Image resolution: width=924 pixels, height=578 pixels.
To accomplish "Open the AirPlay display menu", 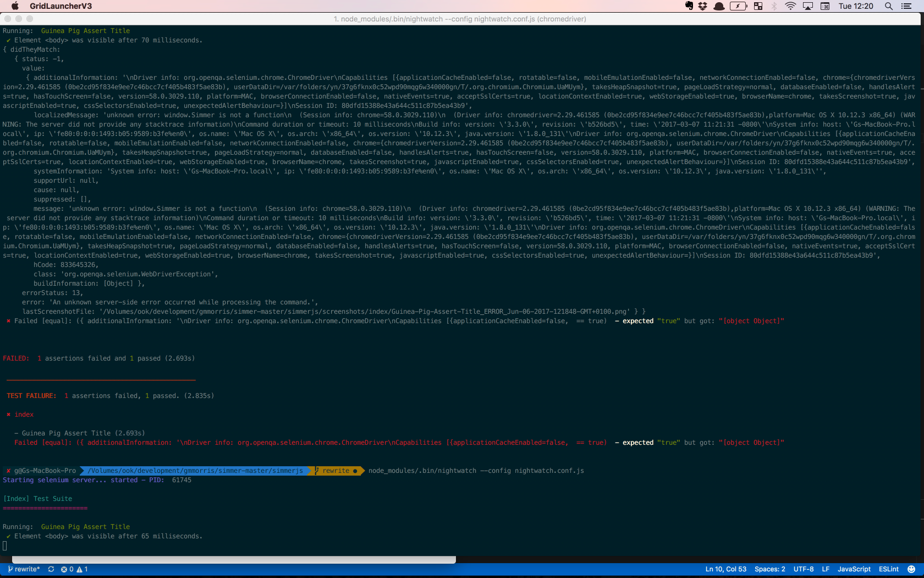I will [808, 6].
